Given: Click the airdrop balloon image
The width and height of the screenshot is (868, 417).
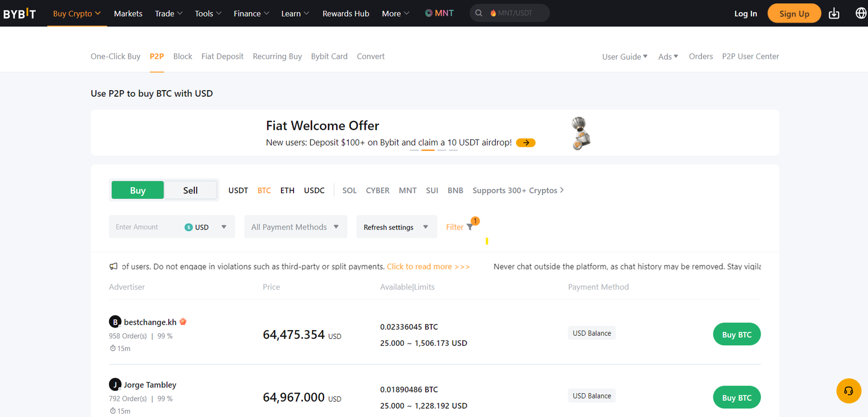Looking at the screenshot, I should (x=580, y=133).
